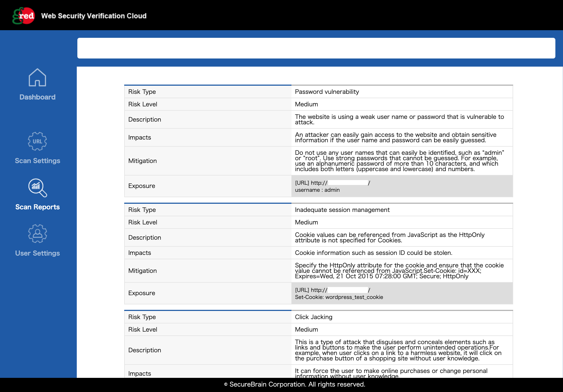Select the 'Password vulnerability' risk type text

327,92
